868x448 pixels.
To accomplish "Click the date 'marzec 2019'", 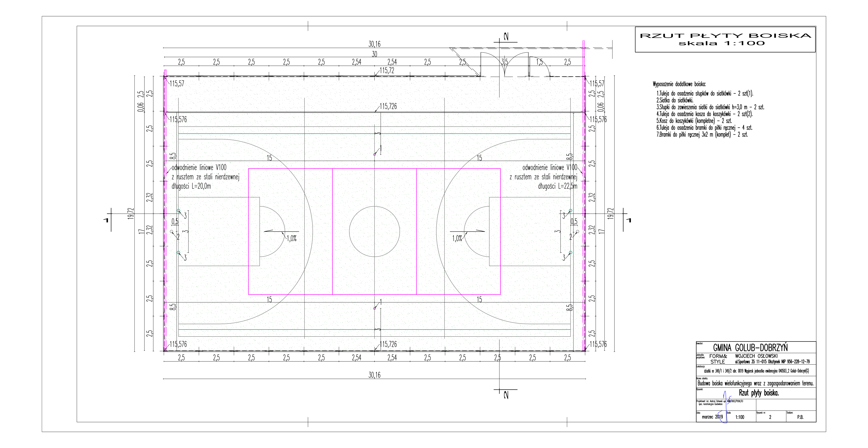I will [712, 417].
